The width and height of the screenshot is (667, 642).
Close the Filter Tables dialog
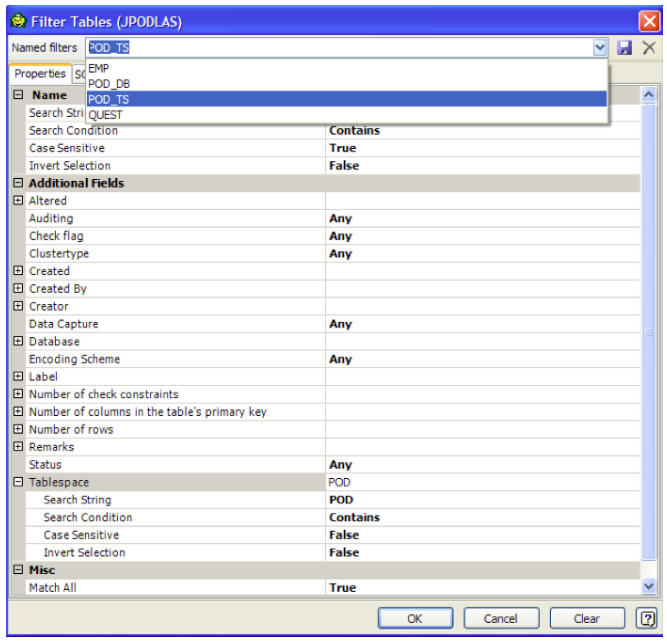tap(650, 21)
